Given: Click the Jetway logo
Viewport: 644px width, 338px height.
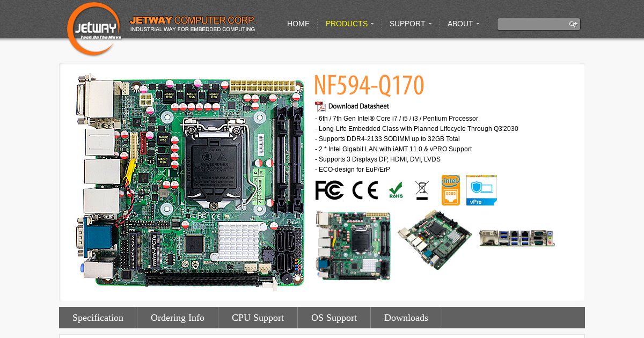Looking at the screenshot, I should (x=95, y=29).
